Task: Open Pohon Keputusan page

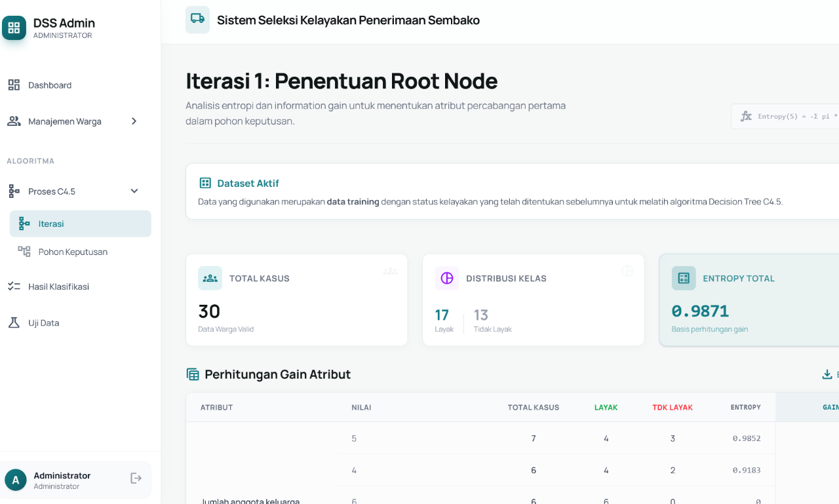Action: click(x=73, y=252)
